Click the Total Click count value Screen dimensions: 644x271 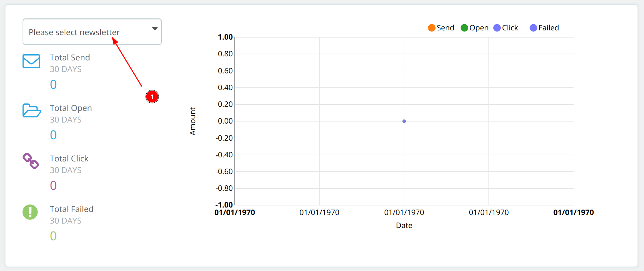point(53,185)
